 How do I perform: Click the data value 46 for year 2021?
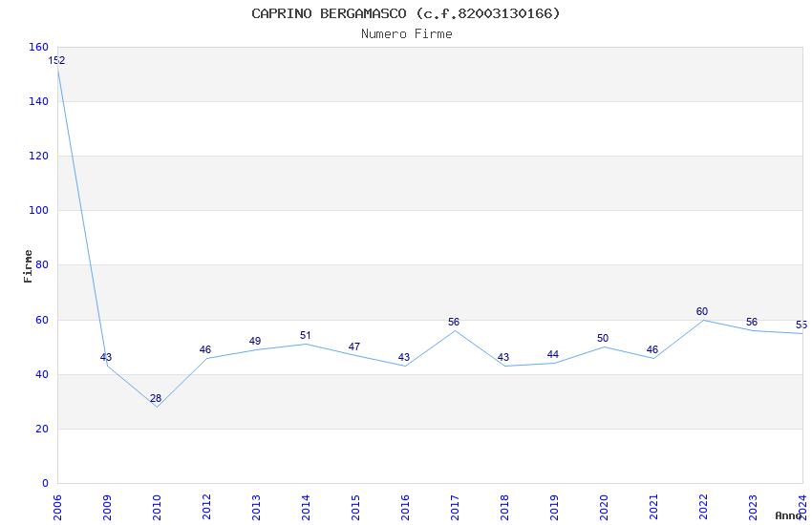[x=652, y=349]
